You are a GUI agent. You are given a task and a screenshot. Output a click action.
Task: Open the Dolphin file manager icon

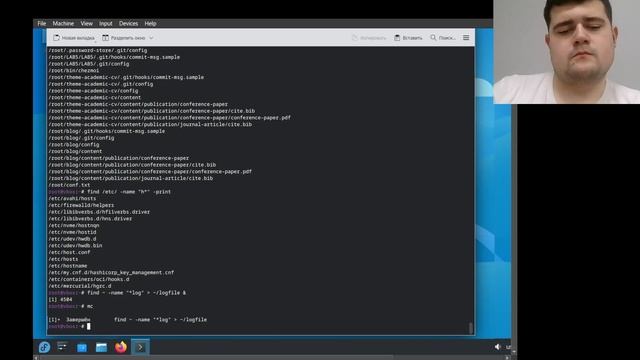click(x=101, y=347)
